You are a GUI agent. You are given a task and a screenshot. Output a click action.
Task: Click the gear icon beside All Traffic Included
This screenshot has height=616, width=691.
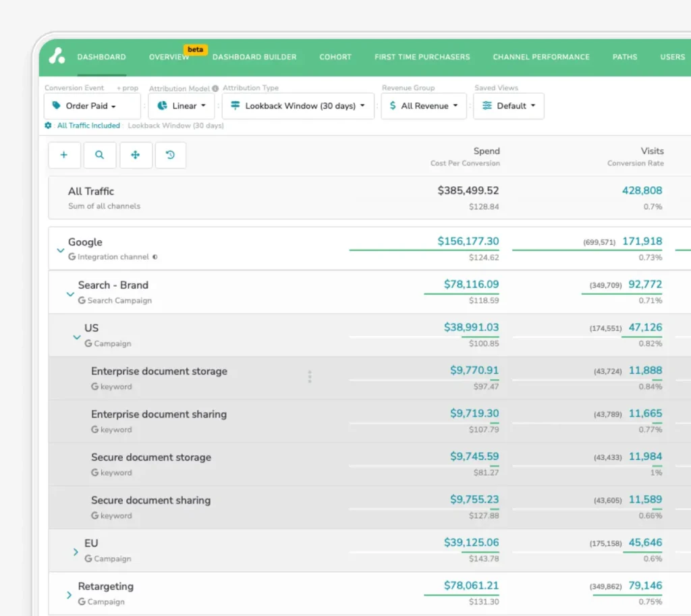pos(48,125)
